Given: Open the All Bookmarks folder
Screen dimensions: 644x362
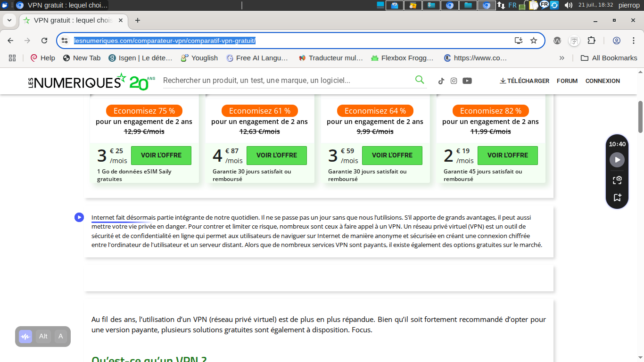Looking at the screenshot, I should (609, 58).
